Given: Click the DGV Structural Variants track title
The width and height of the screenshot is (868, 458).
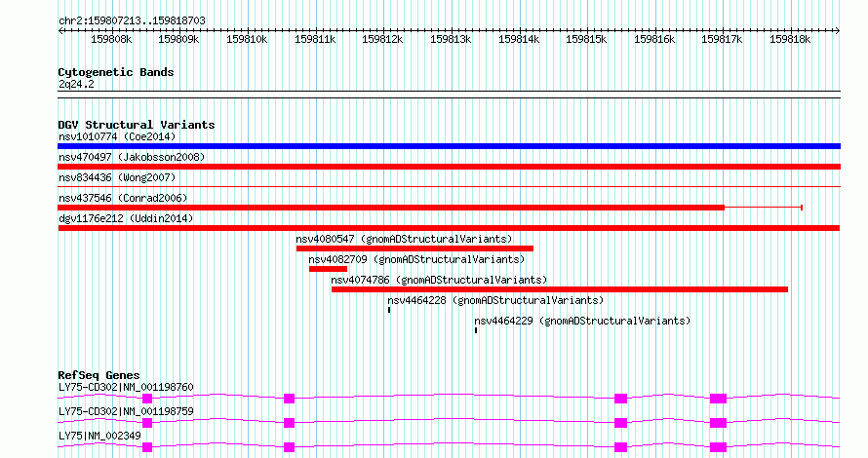Looking at the screenshot, I should [x=137, y=125].
